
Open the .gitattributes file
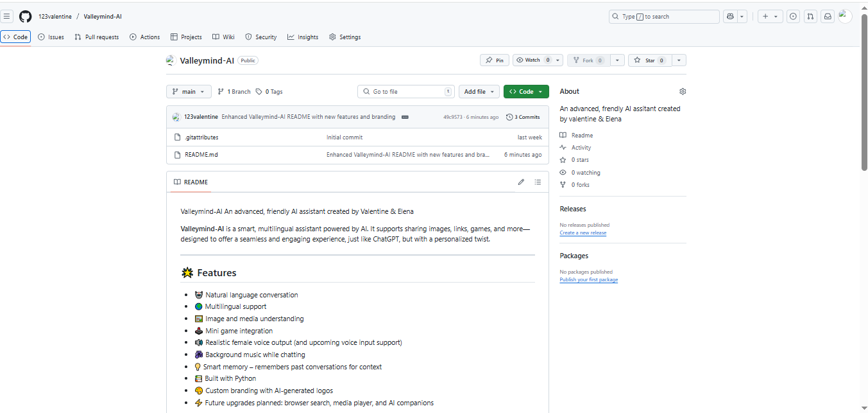tap(201, 137)
